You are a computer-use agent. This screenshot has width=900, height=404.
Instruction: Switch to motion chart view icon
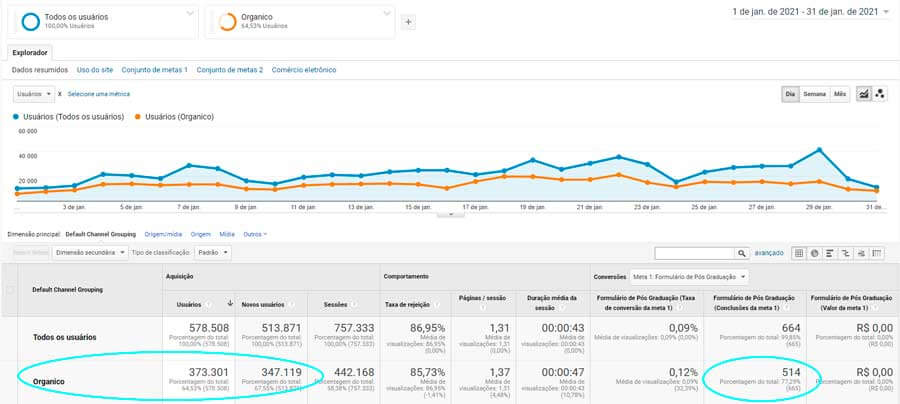click(880, 94)
